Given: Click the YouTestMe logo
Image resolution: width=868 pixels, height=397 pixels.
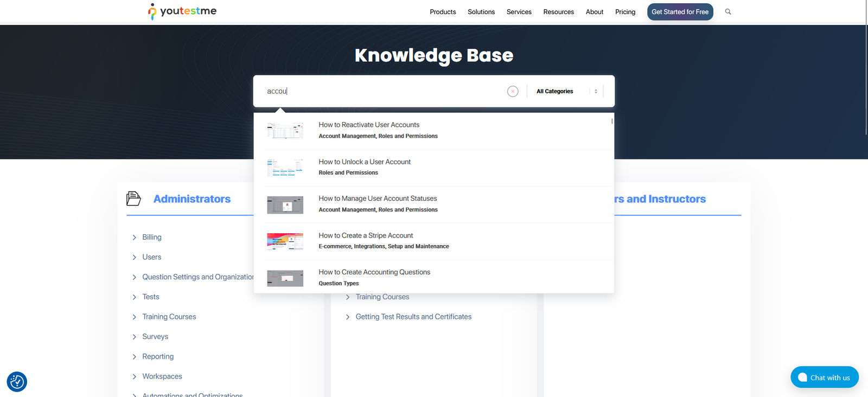Looking at the screenshot, I should (182, 11).
